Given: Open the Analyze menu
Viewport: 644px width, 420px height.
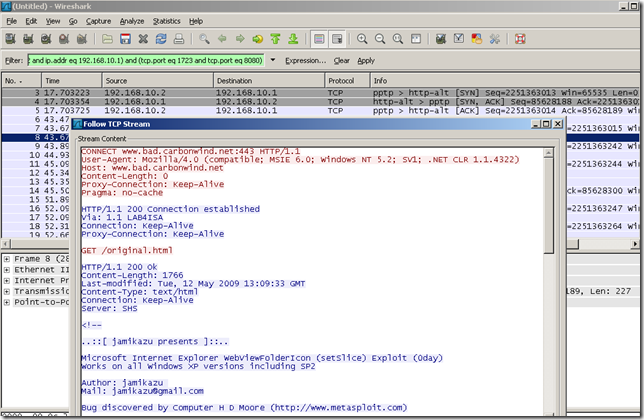Looking at the screenshot, I should pyautogui.click(x=132, y=21).
